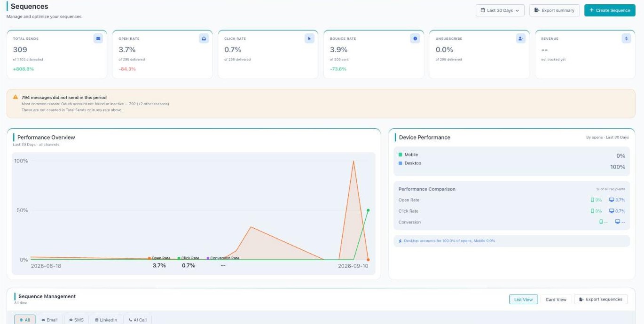Click the green Mobile legend swatch
The width and height of the screenshot is (644, 324).
[400, 154]
